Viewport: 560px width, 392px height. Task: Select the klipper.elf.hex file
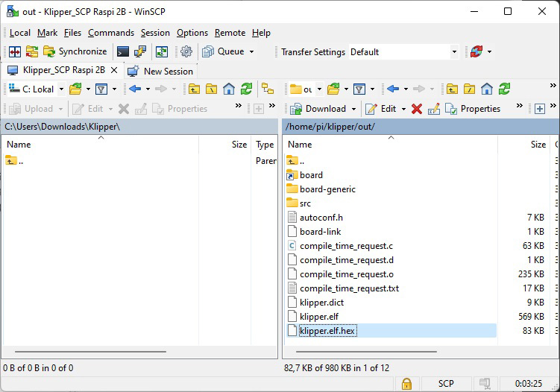click(391, 331)
